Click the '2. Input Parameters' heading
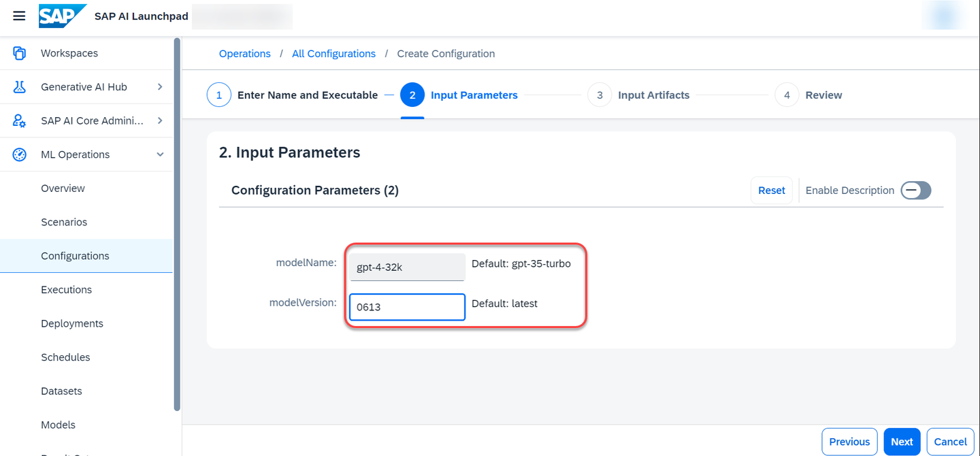Image resolution: width=980 pixels, height=456 pixels. click(289, 152)
